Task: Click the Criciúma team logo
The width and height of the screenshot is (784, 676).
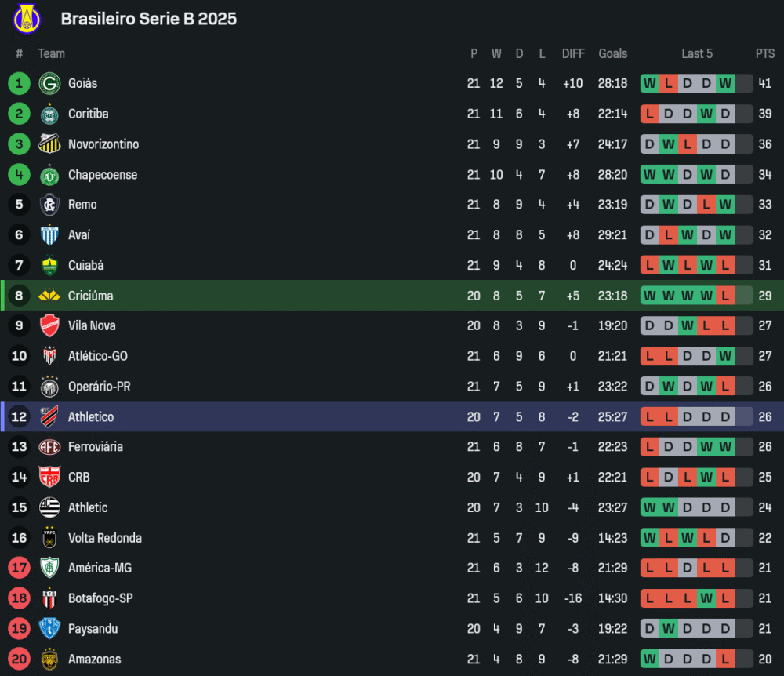Action: click(x=49, y=296)
